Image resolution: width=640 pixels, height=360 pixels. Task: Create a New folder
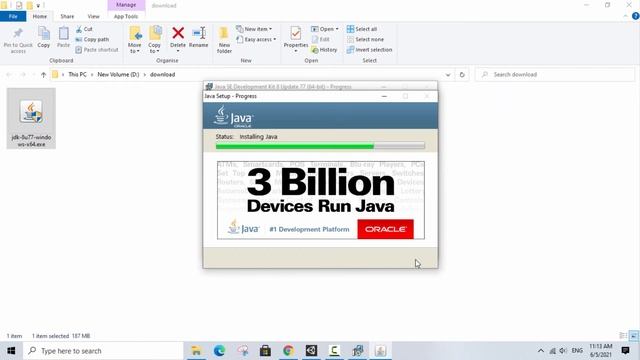(224, 40)
